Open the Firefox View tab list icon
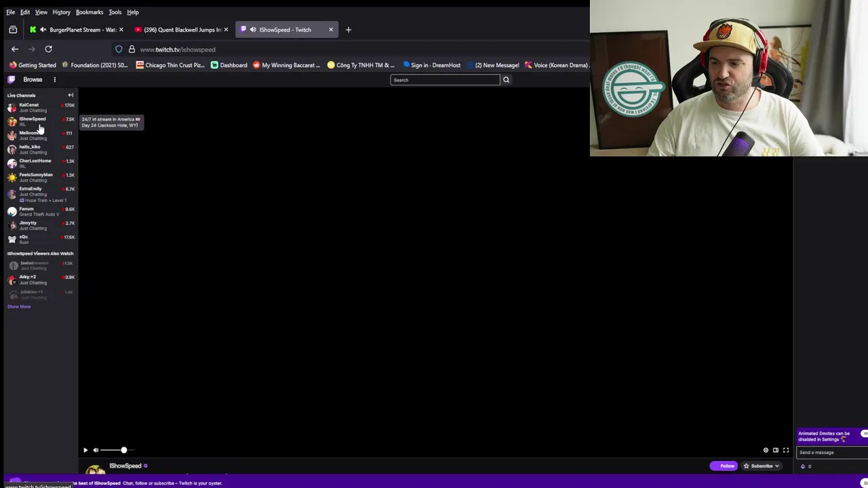This screenshot has height=488, width=868. (13, 30)
